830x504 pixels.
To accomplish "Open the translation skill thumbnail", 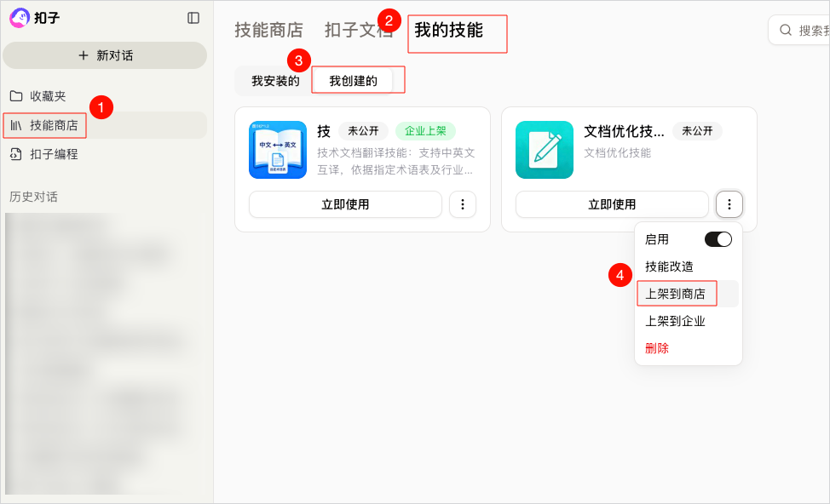I will pyautogui.click(x=278, y=150).
